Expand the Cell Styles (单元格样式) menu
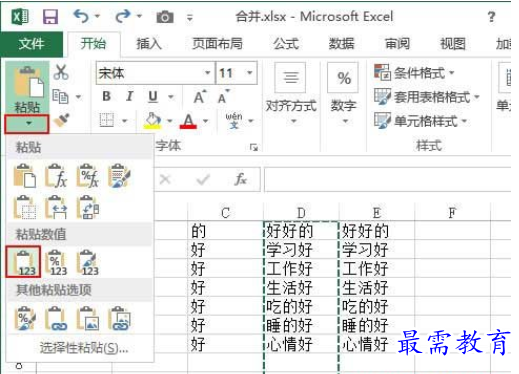The image size is (519, 374). 421,121
